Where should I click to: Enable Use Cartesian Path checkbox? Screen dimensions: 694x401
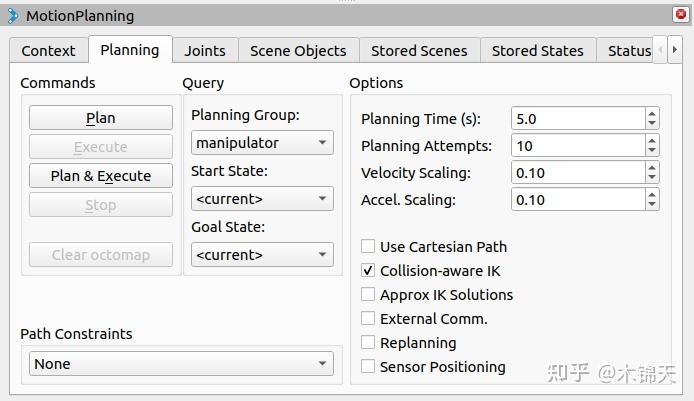tap(368, 246)
